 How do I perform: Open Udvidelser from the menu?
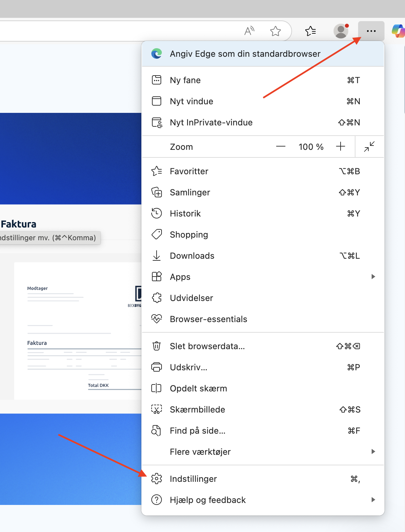[x=263, y=298]
